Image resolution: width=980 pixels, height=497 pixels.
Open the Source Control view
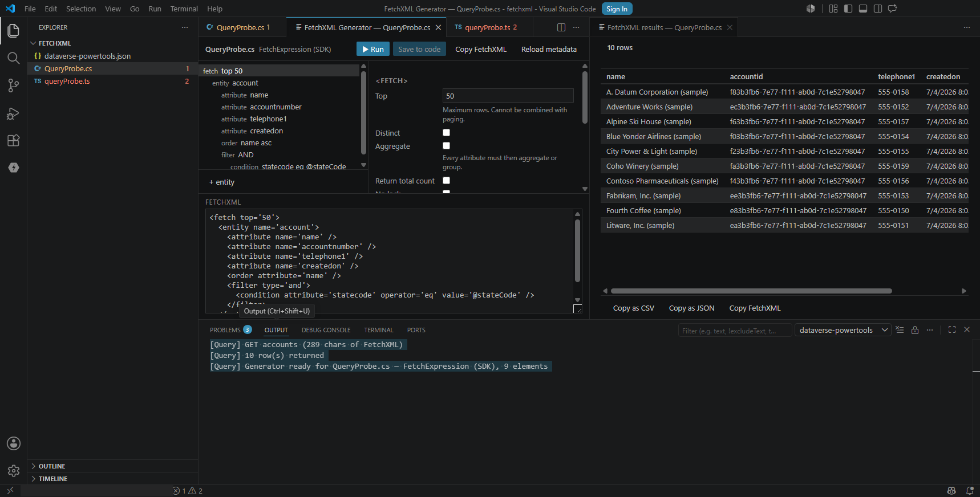point(13,85)
